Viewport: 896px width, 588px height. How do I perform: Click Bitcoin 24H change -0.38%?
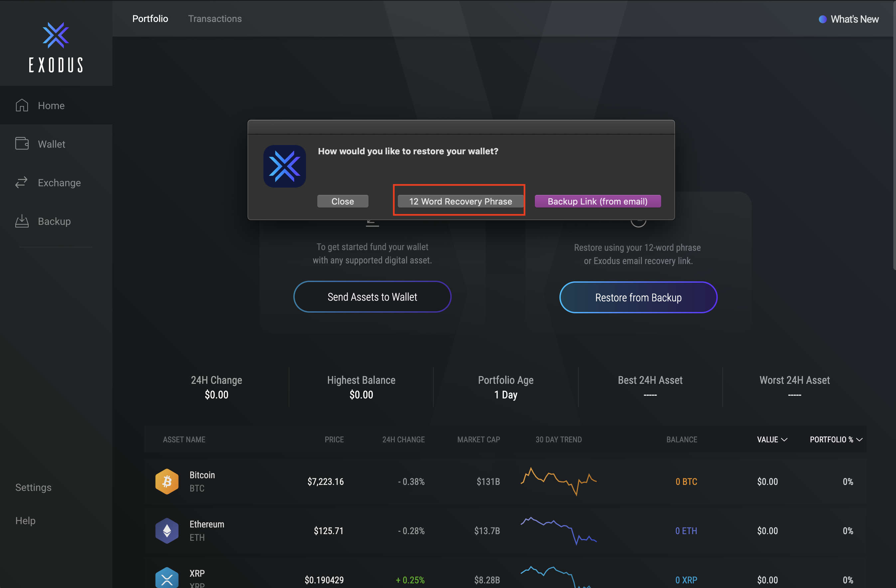[x=411, y=482]
